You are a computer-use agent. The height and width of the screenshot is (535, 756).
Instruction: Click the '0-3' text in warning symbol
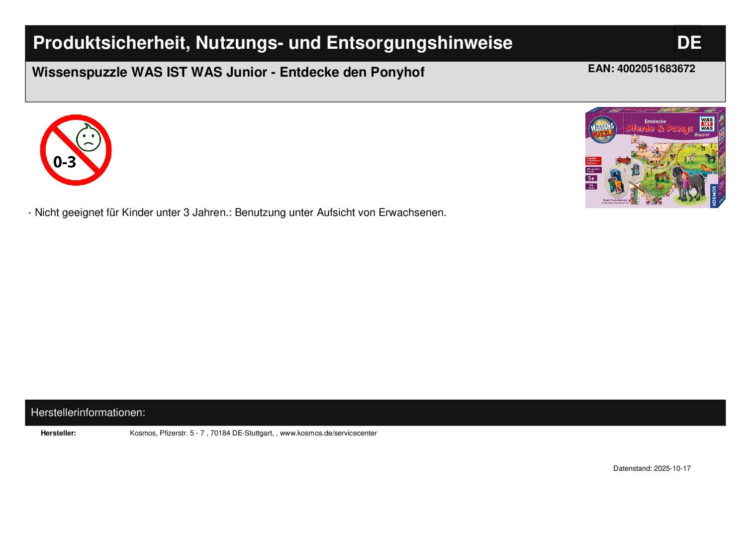click(65, 162)
